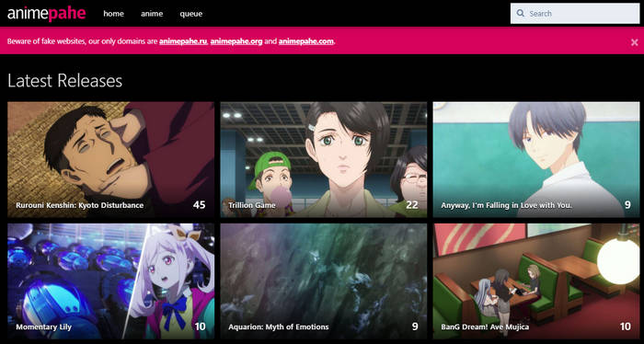644x344 pixels.
Task: Open the Momentary Lily thumbnail
Action: pyautogui.click(x=111, y=281)
